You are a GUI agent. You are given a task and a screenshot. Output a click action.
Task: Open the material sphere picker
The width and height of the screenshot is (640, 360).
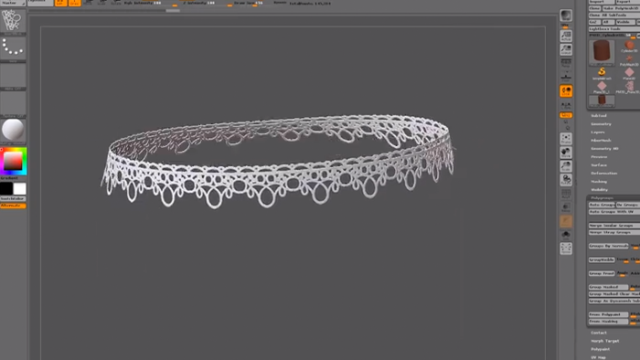(x=13, y=130)
